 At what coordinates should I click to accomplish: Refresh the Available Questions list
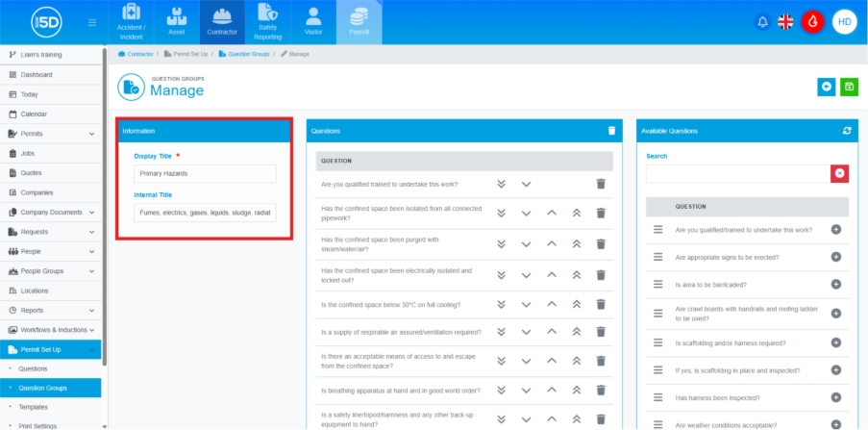point(847,131)
